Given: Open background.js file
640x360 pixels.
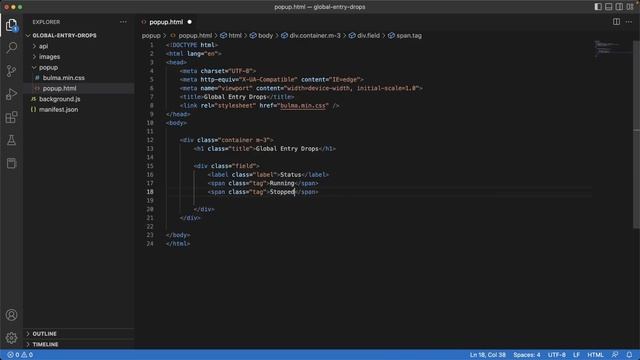Looking at the screenshot, I should (60, 99).
